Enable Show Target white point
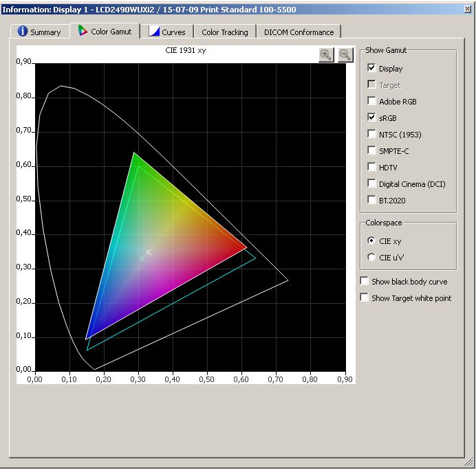This screenshot has width=476, height=470. coord(364,298)
